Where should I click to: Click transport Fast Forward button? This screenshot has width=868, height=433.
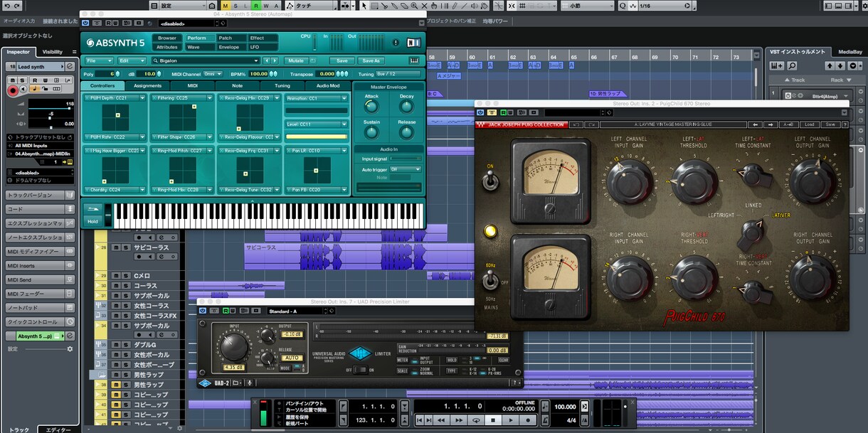point(459,420)
